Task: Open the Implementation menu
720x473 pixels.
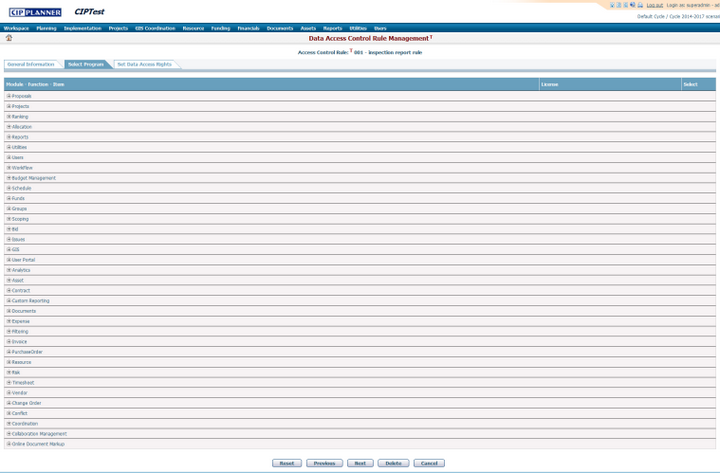Action: (82, 28)
